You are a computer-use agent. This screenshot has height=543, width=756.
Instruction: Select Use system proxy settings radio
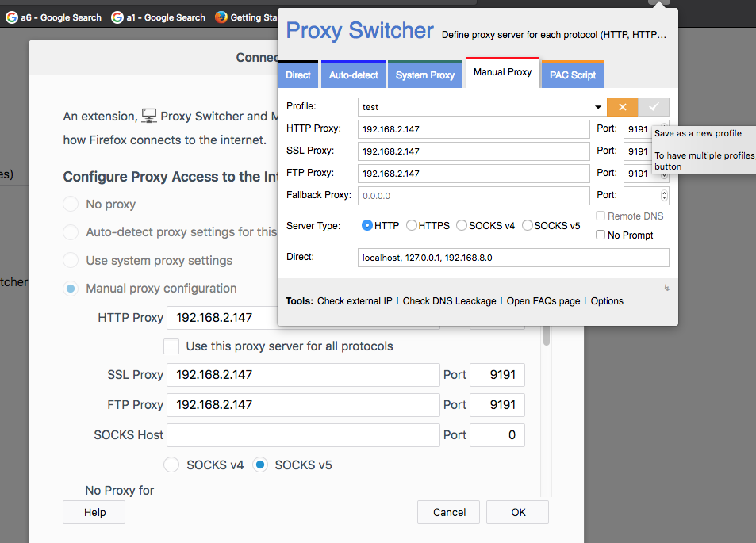click(71, 260)
